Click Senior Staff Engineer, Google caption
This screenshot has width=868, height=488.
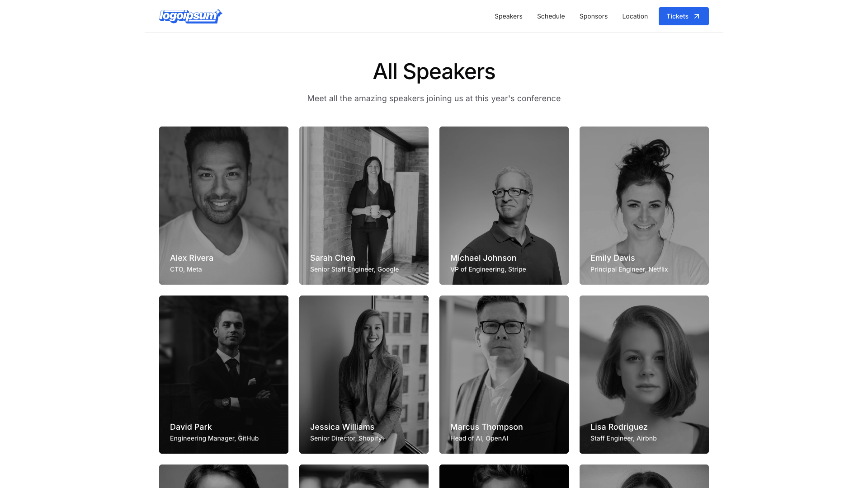click(x=354, y=269)
